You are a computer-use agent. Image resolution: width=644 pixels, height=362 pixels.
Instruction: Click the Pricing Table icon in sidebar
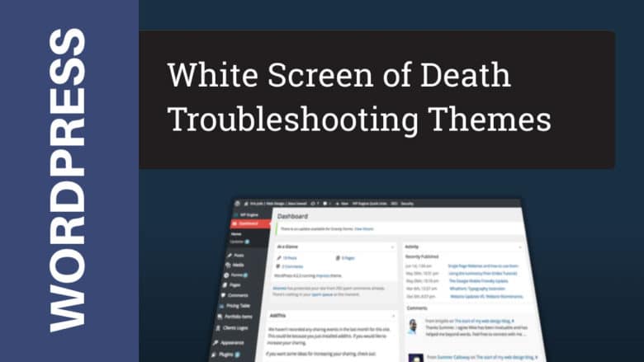click(x=221, y=306)
